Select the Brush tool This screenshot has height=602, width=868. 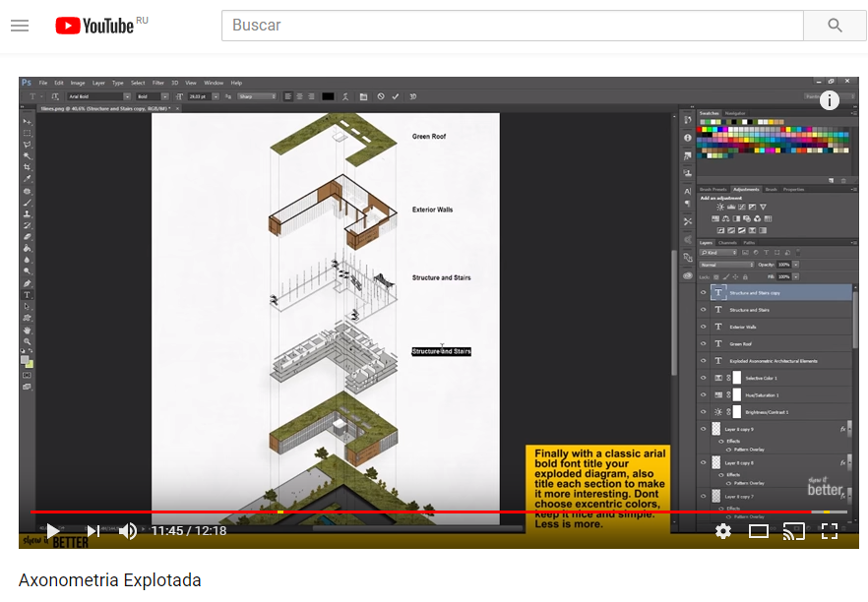tap(27, 203)
